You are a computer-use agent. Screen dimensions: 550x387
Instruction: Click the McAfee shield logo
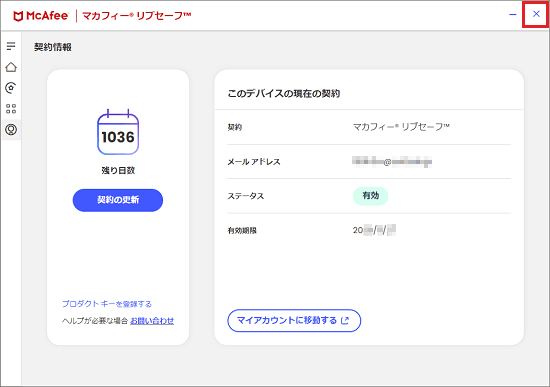click(18, 16)
